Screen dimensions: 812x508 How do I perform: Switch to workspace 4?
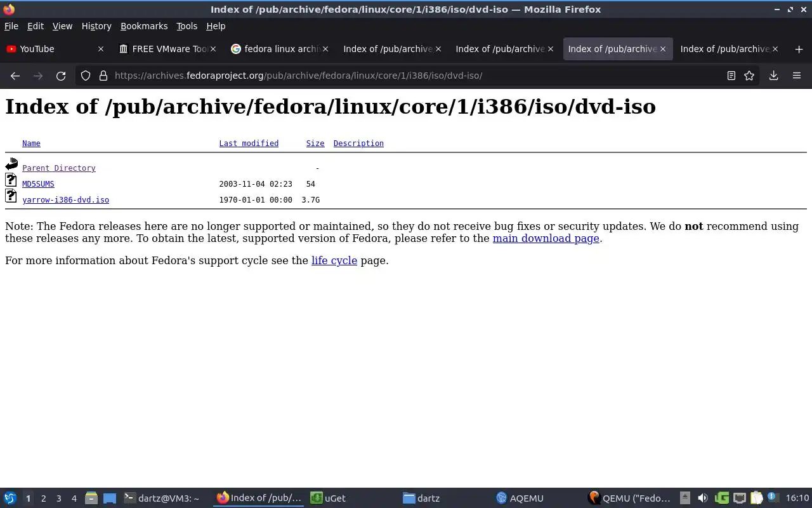click(x=74, y=498)
